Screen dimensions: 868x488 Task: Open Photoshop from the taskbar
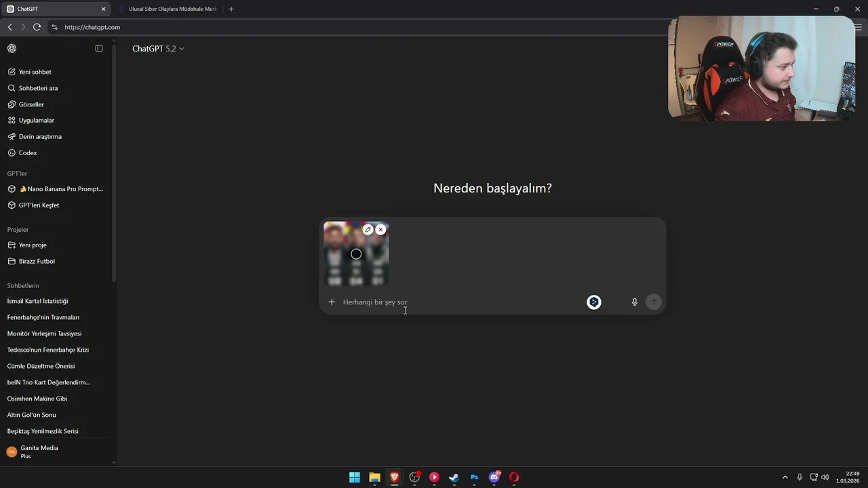pyautogui.click(x=475, y=477)
